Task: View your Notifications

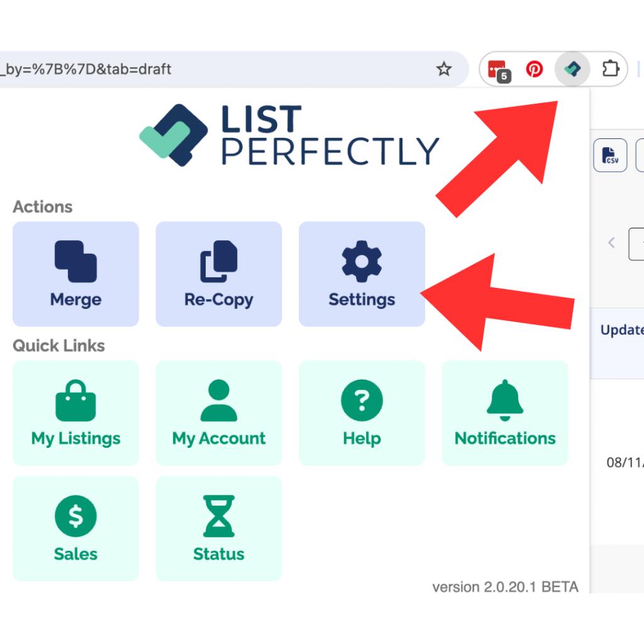Action: click(504, 413)
